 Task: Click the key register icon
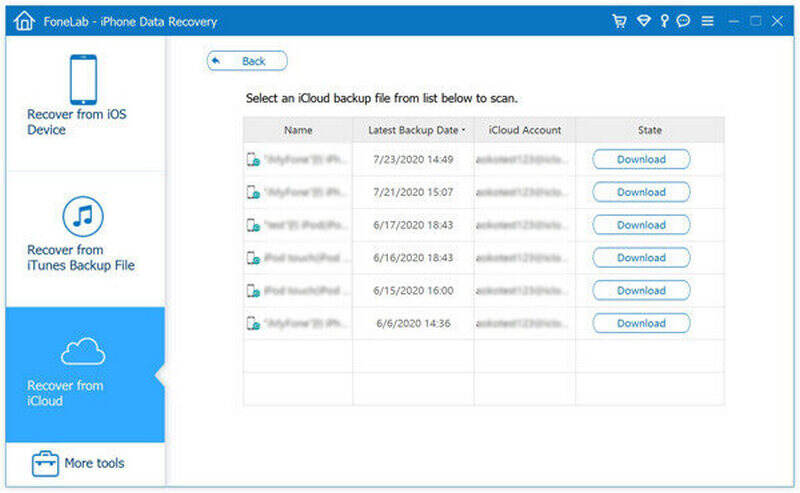(662, 21)
